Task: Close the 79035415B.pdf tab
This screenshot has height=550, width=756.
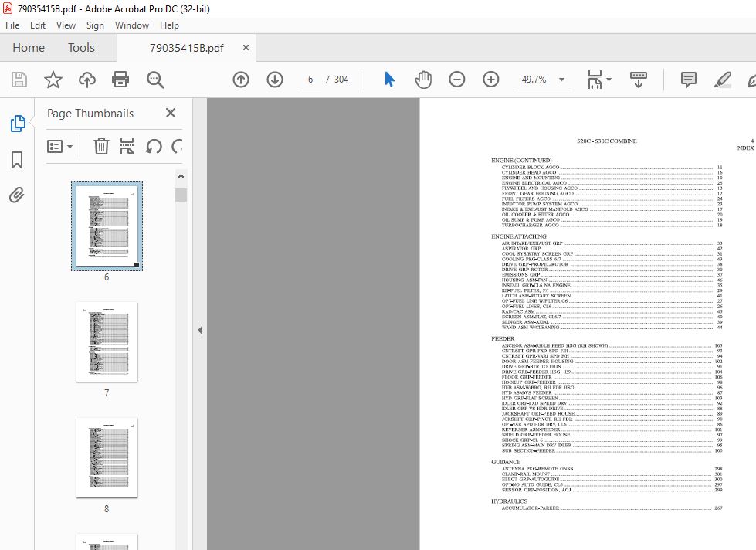Action: [246, 48]
